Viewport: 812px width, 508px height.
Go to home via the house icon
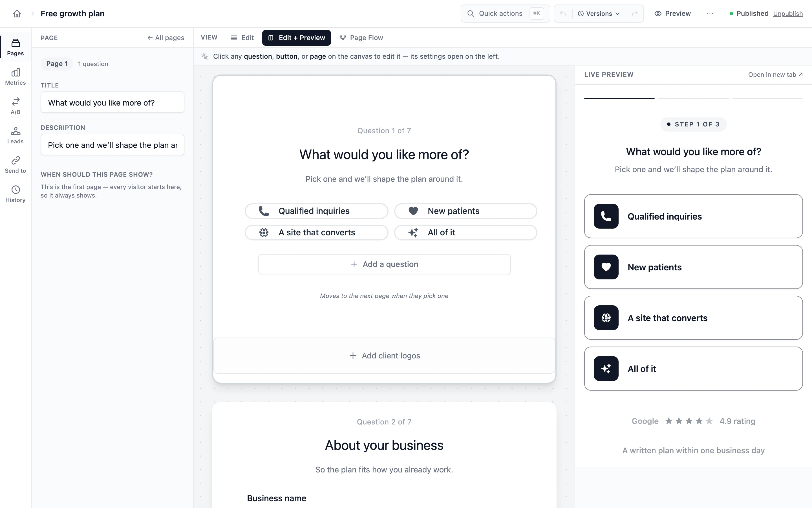pyautogui.click(x=17, y=14)
